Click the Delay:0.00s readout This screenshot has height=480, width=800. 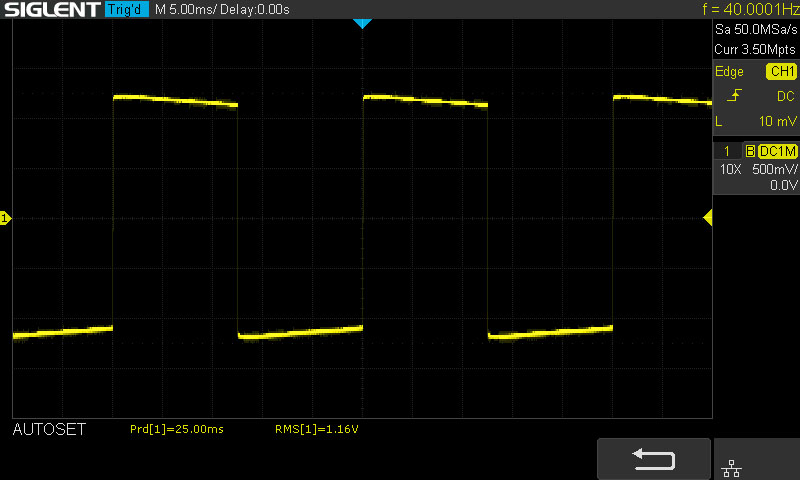click(x=255, y=10)
